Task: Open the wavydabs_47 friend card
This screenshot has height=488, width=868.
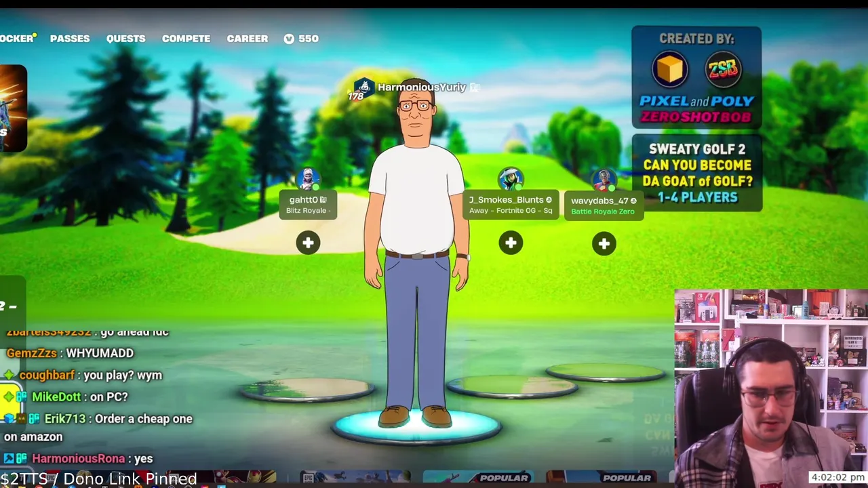Action: pos(604,205)
